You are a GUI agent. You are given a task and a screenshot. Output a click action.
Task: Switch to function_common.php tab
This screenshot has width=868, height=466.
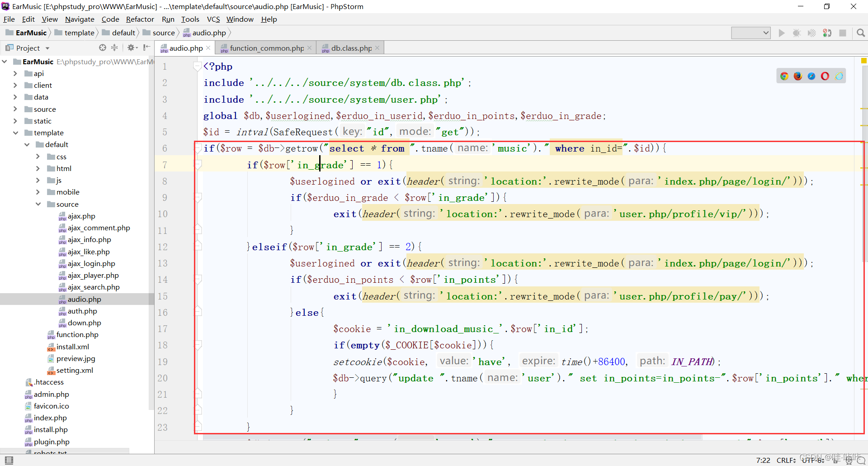click(266, 48)
